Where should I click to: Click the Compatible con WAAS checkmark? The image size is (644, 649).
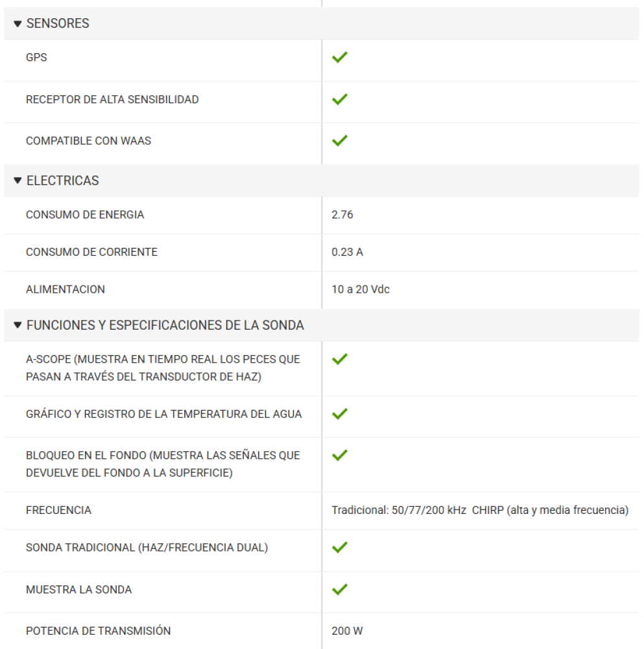click(340, 140)
